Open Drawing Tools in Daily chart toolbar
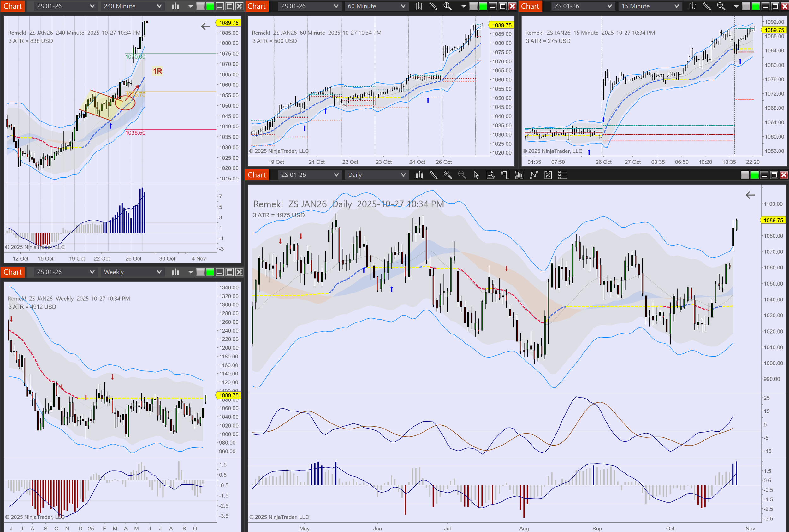 point(433,175)
